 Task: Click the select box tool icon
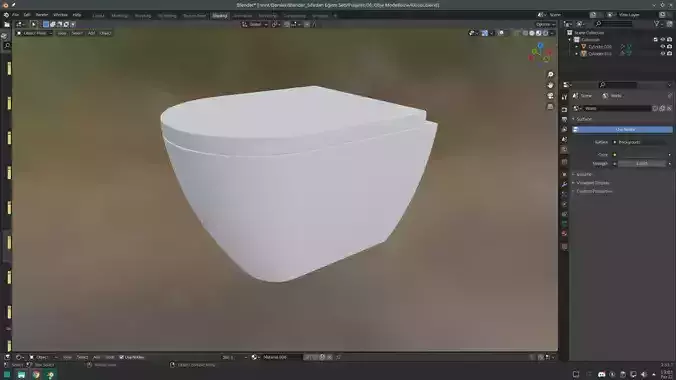(x=34, y=25)
